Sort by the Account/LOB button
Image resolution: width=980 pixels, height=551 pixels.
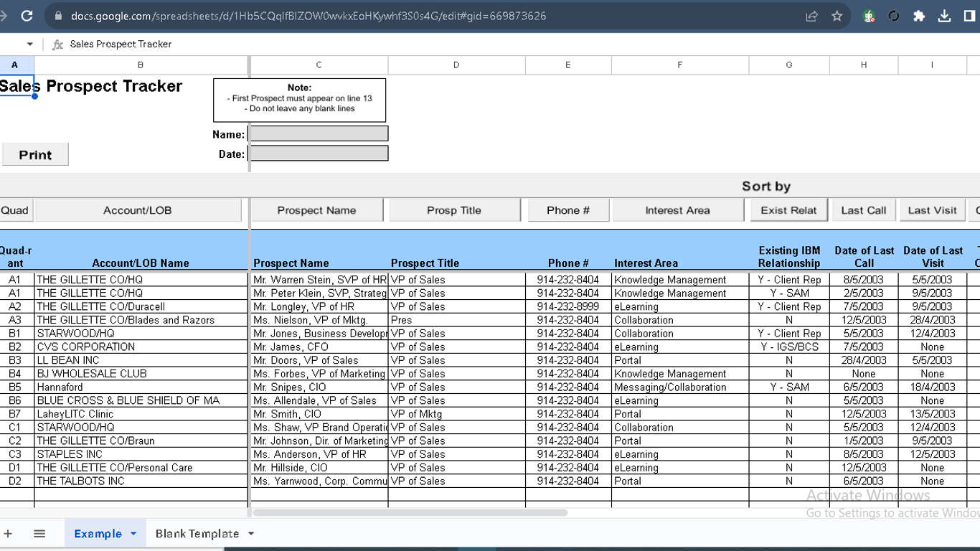138,210
